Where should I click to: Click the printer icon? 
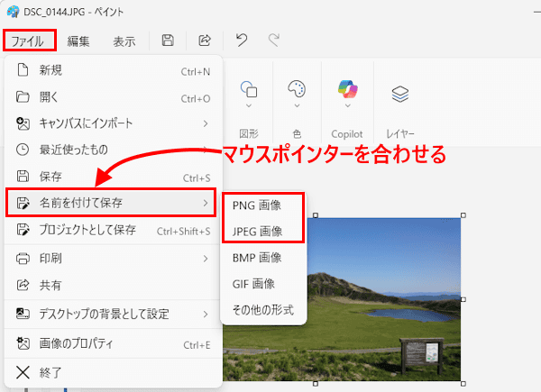tap(23, 259)
